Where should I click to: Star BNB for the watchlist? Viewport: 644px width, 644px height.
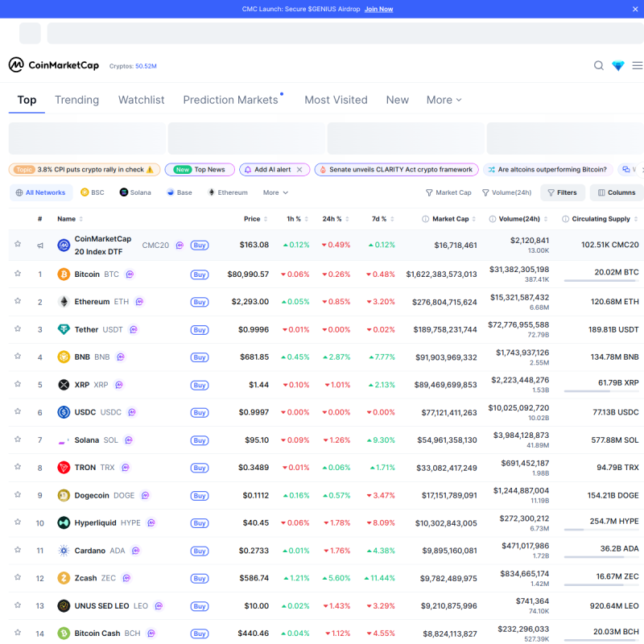pyautogui.click(x=18, y=356)
